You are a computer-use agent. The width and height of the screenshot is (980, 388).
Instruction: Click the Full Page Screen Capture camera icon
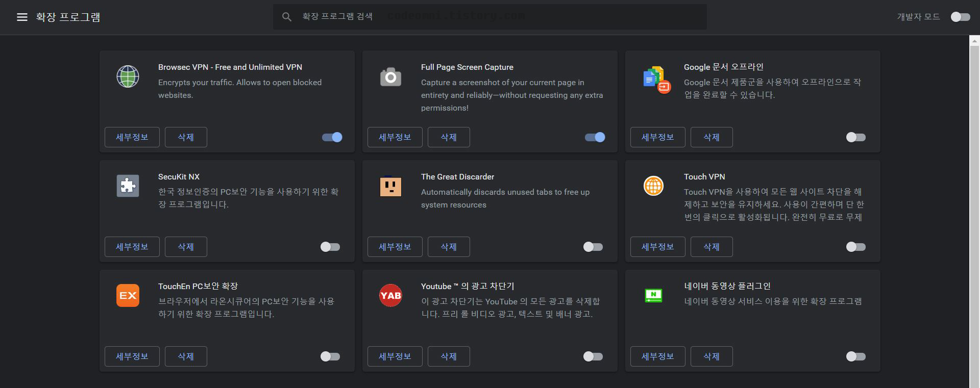pos(390,77)
